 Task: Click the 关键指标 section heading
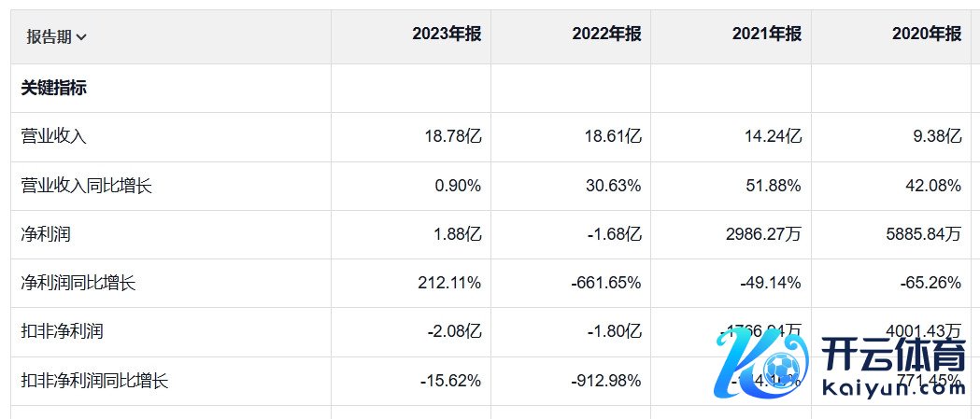pyautogui.click(x=54, y=88)
